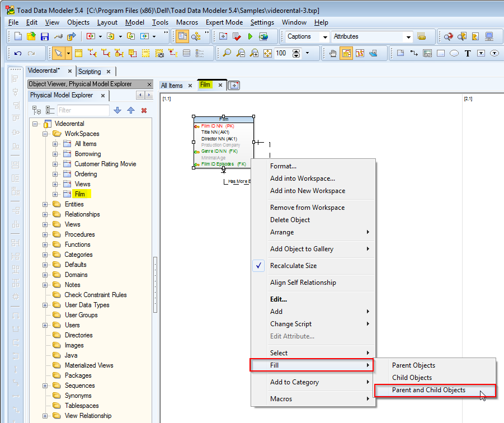Select Materialized Views folder in tree

pos(89,365)
